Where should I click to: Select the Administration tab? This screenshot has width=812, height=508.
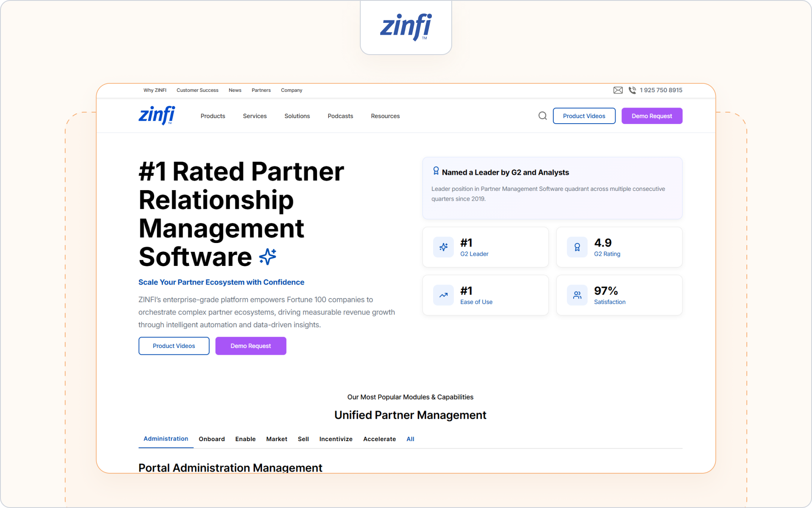tap(166, 439)
